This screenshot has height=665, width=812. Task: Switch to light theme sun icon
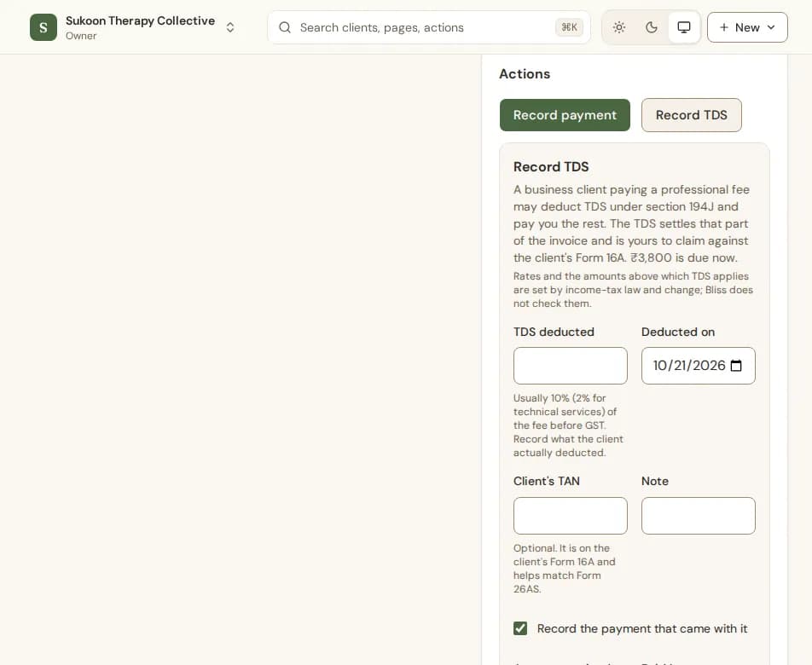point(619,27)
